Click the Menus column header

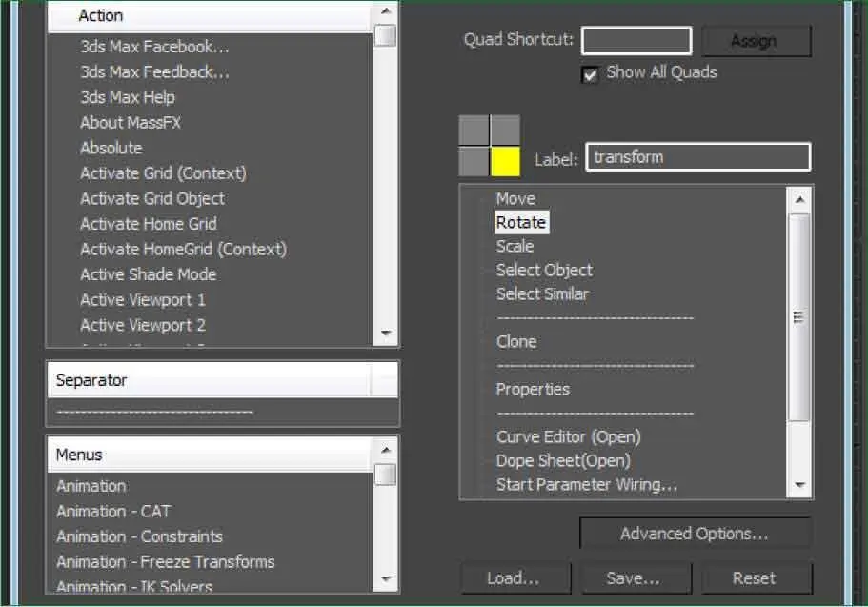pos(210,455)
